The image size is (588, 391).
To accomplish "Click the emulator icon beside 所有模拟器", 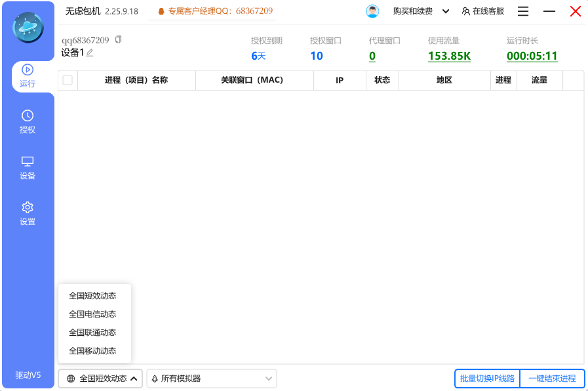I will (x=155, y=379).
